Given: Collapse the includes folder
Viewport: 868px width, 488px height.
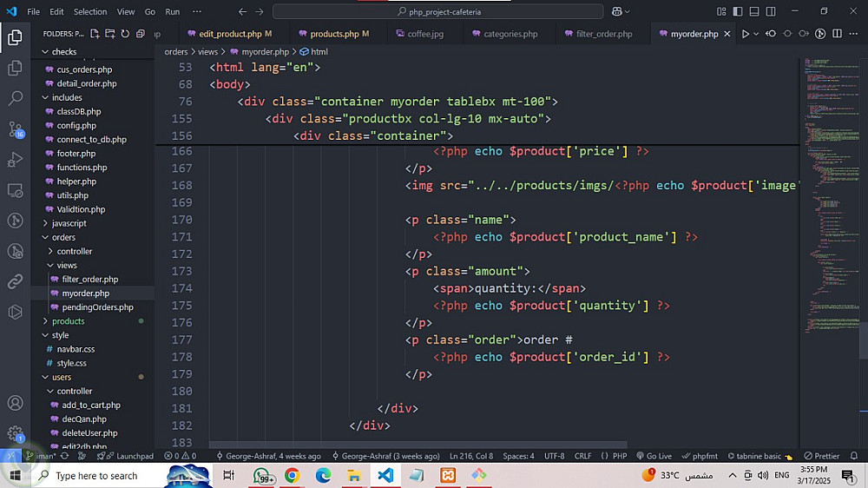Looking at the screenshot, I should (x=67, y=97).
